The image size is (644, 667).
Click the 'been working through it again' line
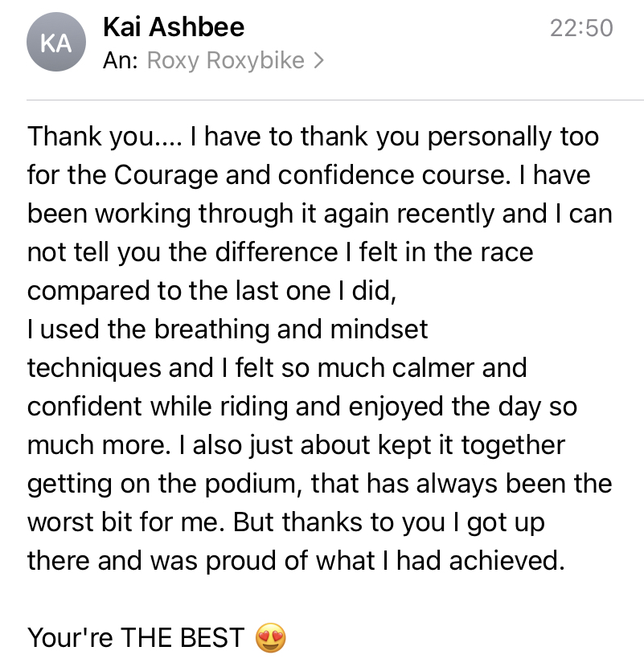click(319, 214)
